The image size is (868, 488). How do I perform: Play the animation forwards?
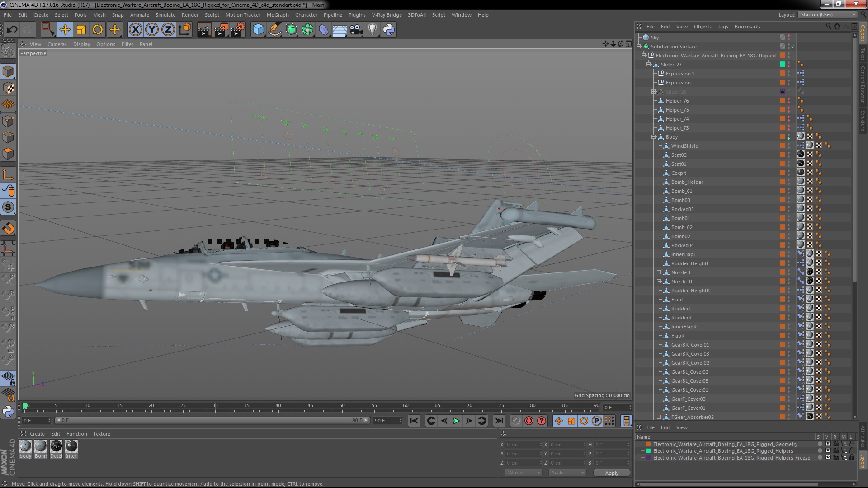(x=457, y=421)
